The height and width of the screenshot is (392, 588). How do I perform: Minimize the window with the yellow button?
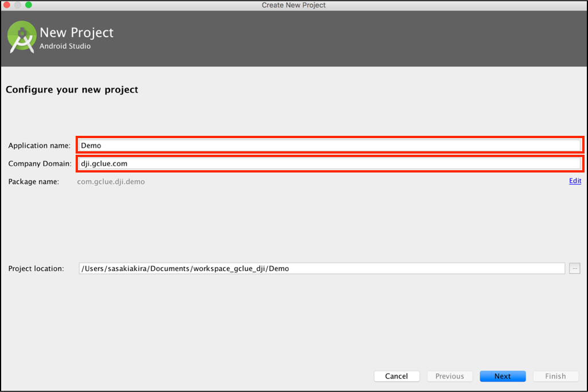point(18,5)
